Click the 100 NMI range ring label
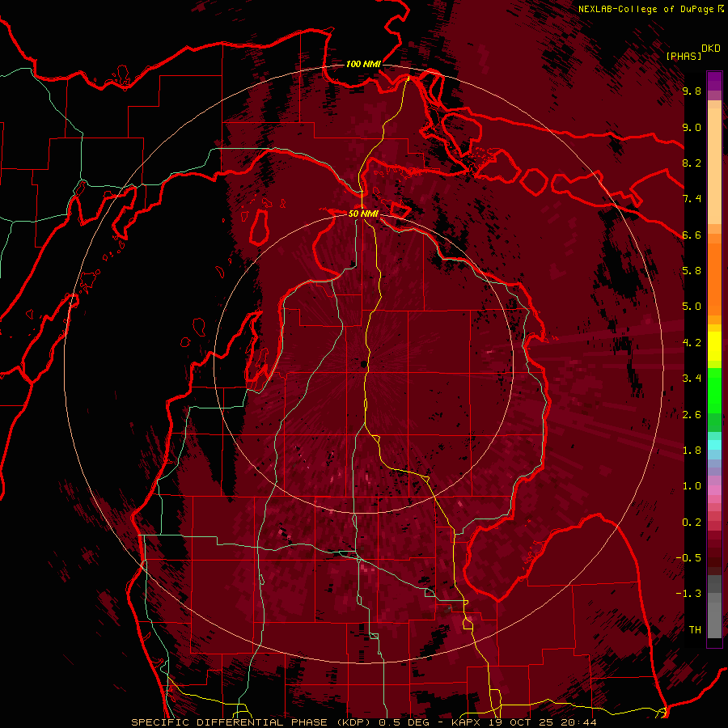This screenshot has width=728, height=728. [363, 64]
